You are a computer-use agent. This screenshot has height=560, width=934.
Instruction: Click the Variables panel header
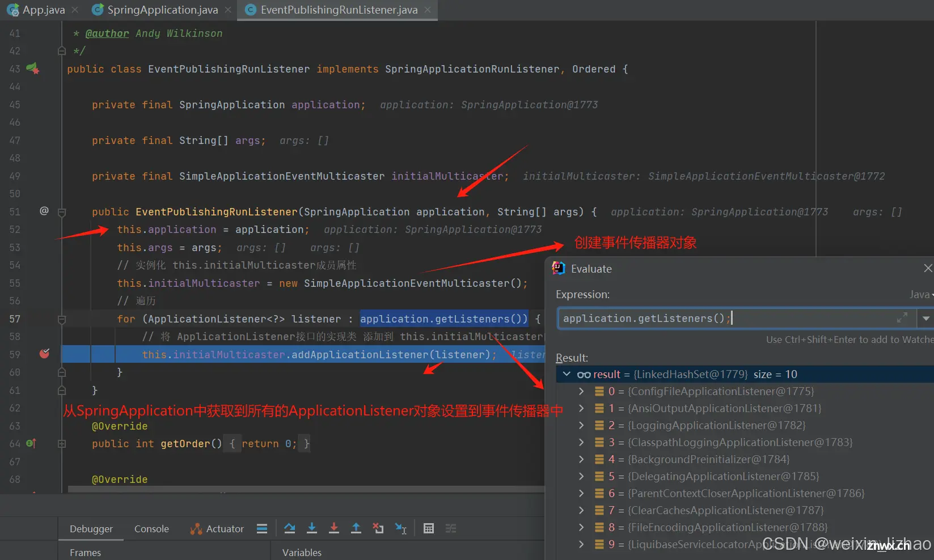(x=302, y=552)
